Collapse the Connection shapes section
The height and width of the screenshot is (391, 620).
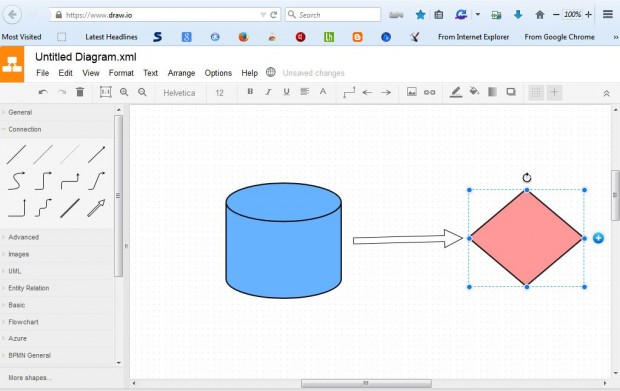[x=25, y=129]
